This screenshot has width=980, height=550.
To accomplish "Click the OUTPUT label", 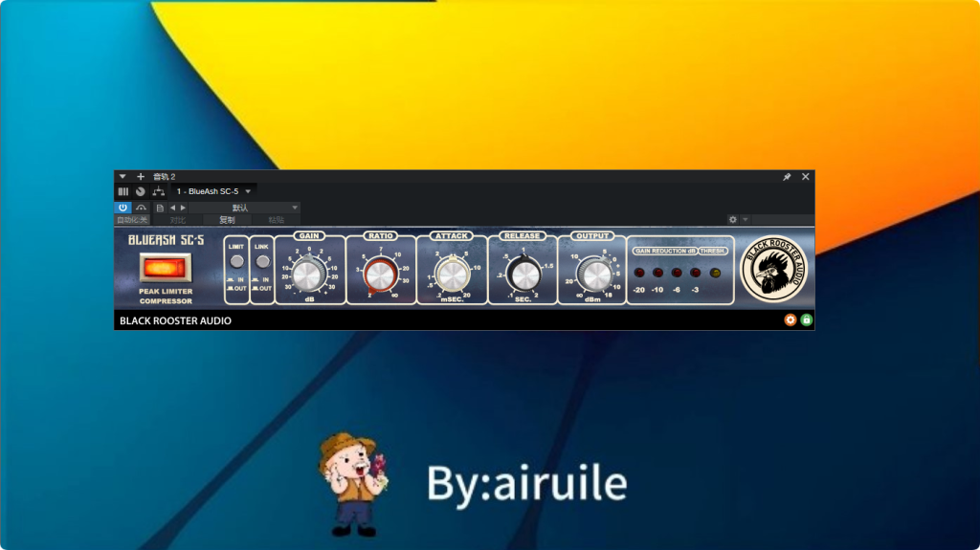I will pyautogui.click(x=591, y=235).
